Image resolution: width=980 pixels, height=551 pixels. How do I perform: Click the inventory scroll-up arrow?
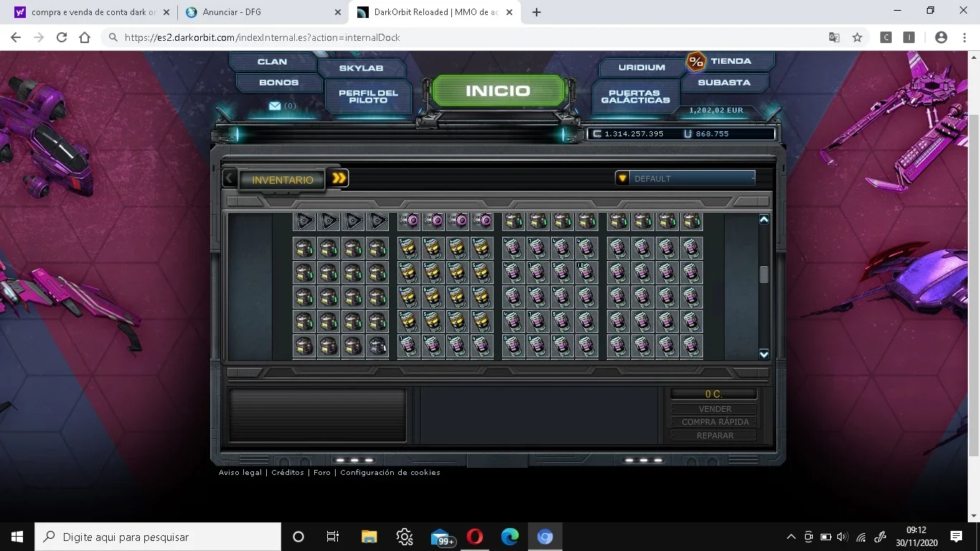[764, 220]
